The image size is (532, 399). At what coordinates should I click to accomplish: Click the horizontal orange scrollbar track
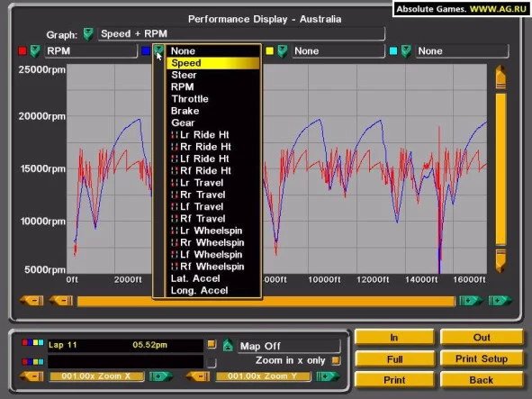click(x=266, y=301)
